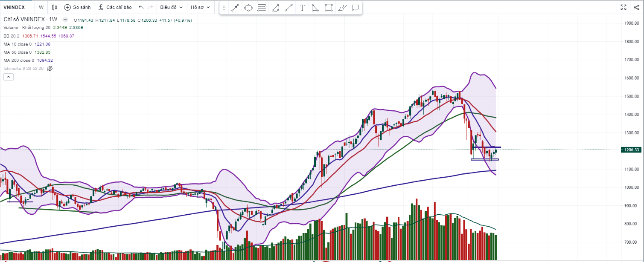The width and height of the screenshot is (644, 262).
Task: Open the candlestick chart style selector
Action: coord(54,7)
